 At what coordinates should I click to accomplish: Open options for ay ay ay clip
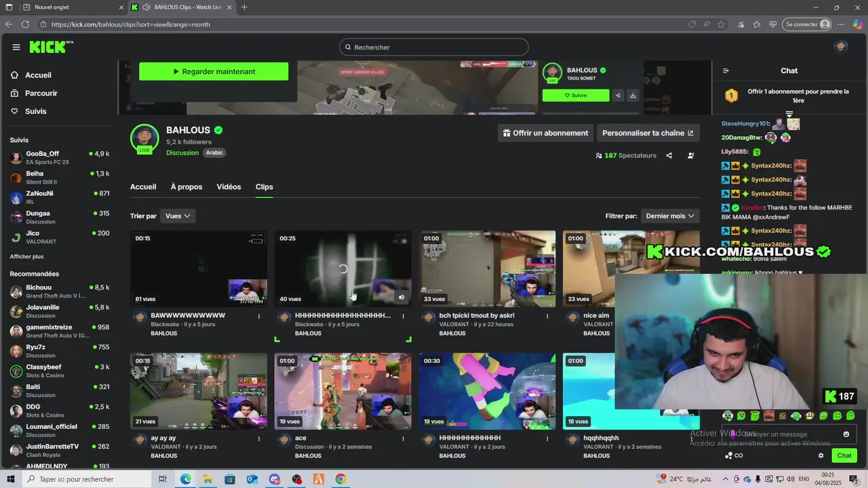[x=259, y=439]
